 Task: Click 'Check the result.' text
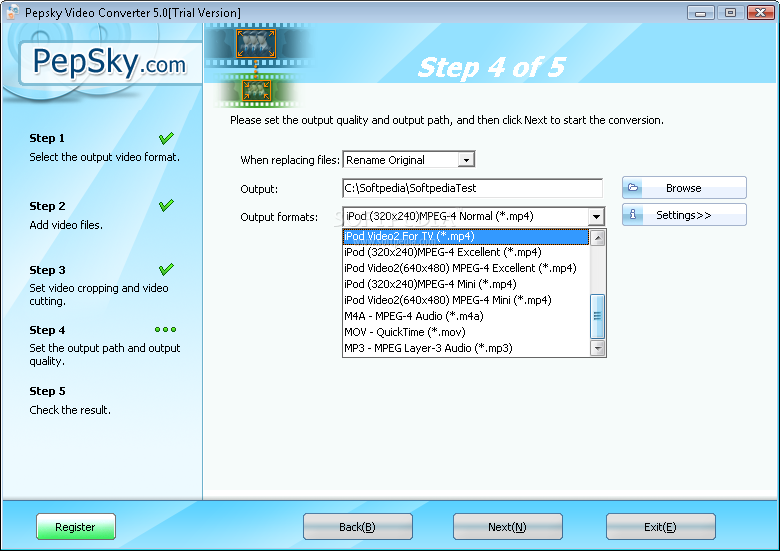pyautogui.click(x=70, y=410)
